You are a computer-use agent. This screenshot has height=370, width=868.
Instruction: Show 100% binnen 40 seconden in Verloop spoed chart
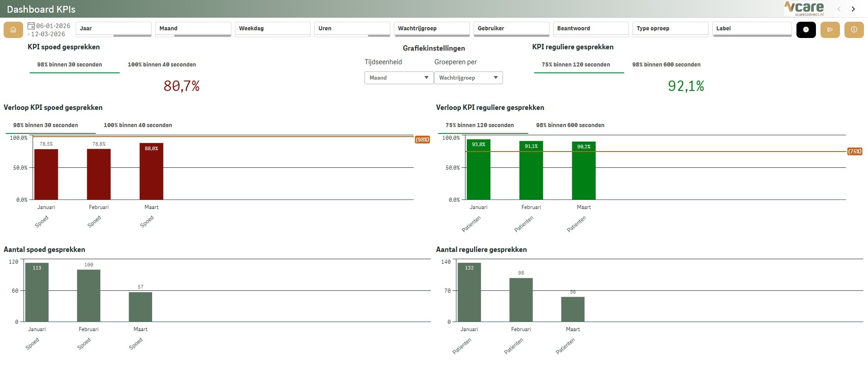138,125
